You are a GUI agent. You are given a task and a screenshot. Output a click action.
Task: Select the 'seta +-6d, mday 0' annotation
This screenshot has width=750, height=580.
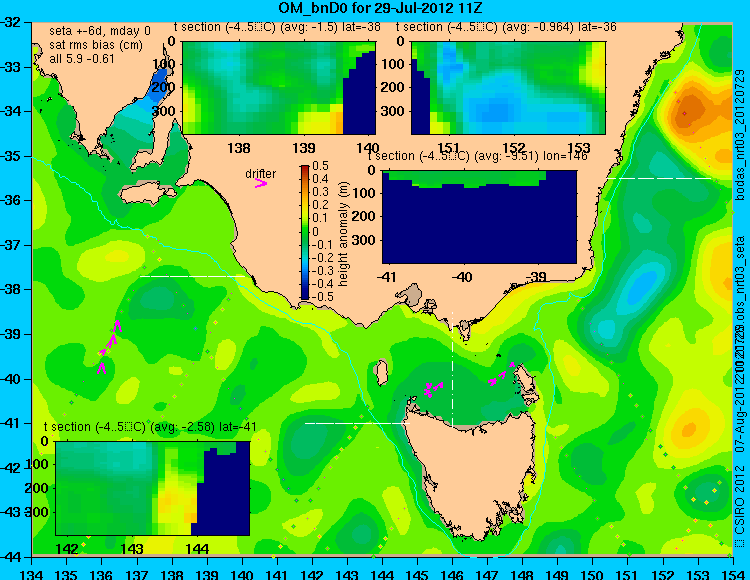pos(99,31)
